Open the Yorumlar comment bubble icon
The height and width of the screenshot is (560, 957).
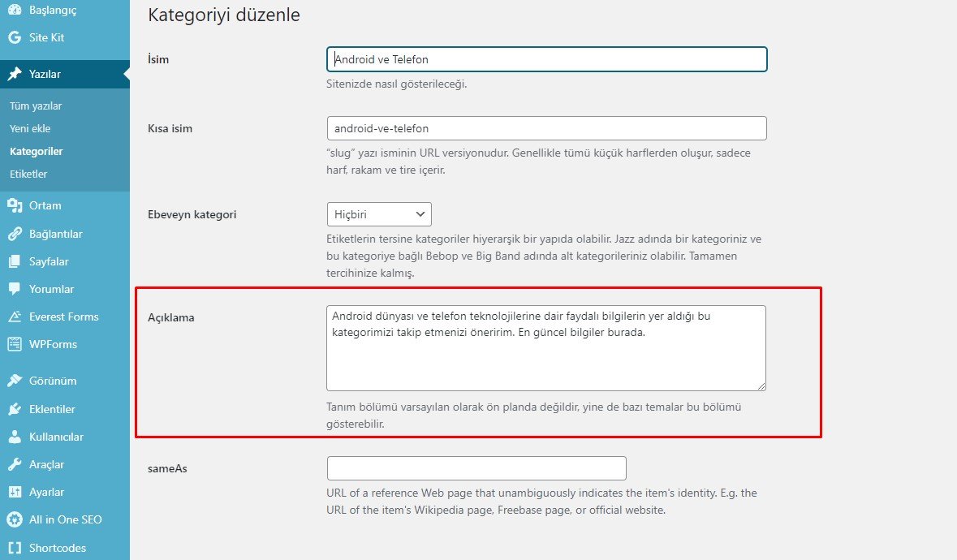tap(15, 289)
